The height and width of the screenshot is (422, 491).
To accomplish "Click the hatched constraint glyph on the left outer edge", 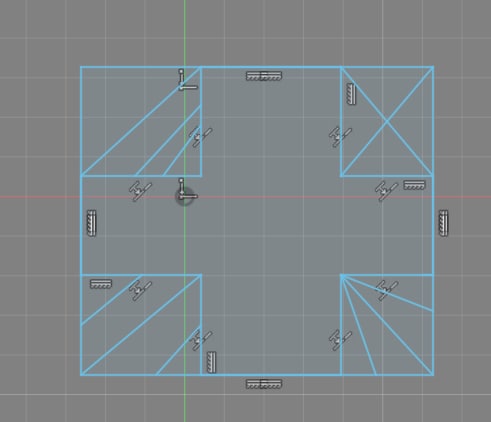I will [x=92, y=223].
